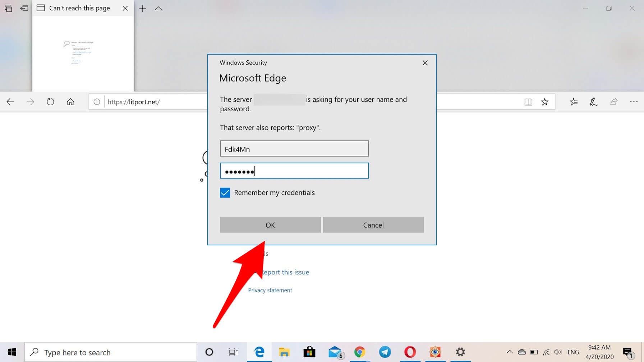Open the tabs you've set aside

click(8, 8)
